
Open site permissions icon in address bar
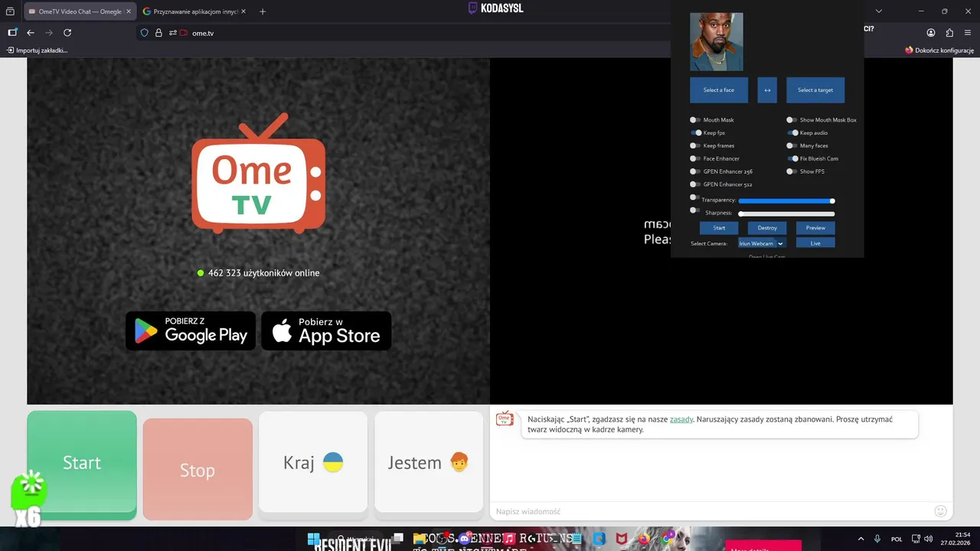(x=173, y=33)
